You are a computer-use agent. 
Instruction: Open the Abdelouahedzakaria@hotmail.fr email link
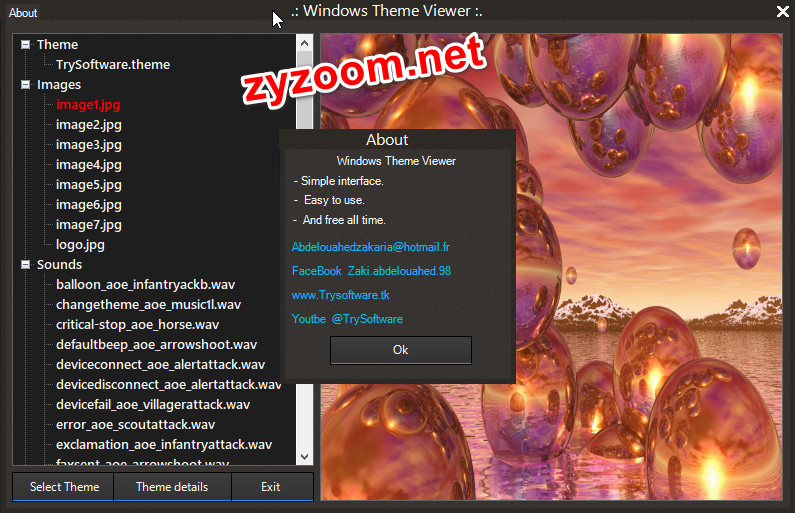[371, 247]
